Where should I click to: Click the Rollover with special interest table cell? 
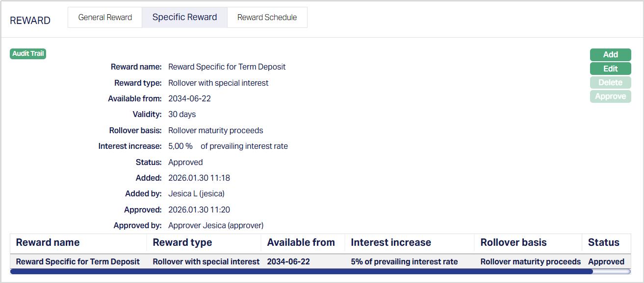coord(206,261)
